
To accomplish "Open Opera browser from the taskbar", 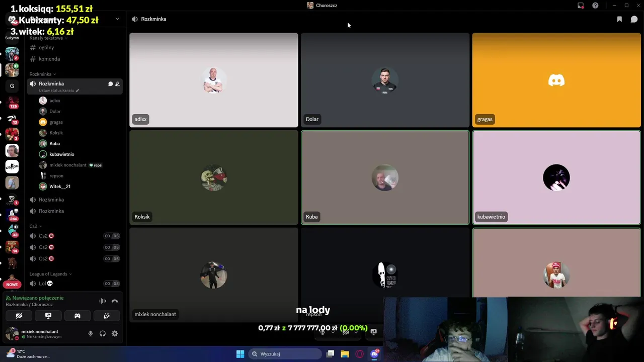I will 359,354.
